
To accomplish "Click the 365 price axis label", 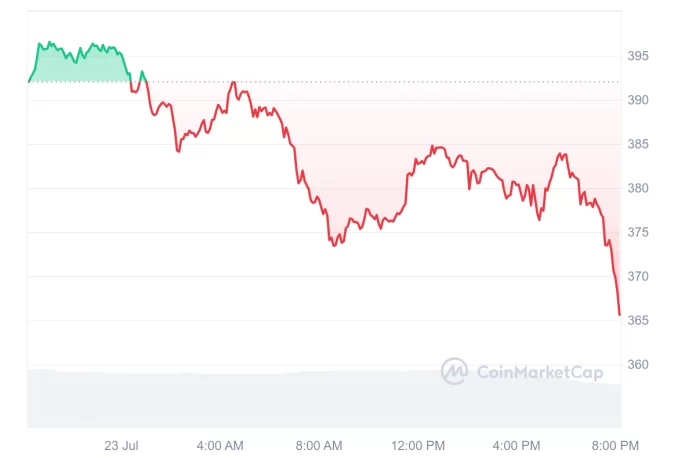I will coord(638,320).
